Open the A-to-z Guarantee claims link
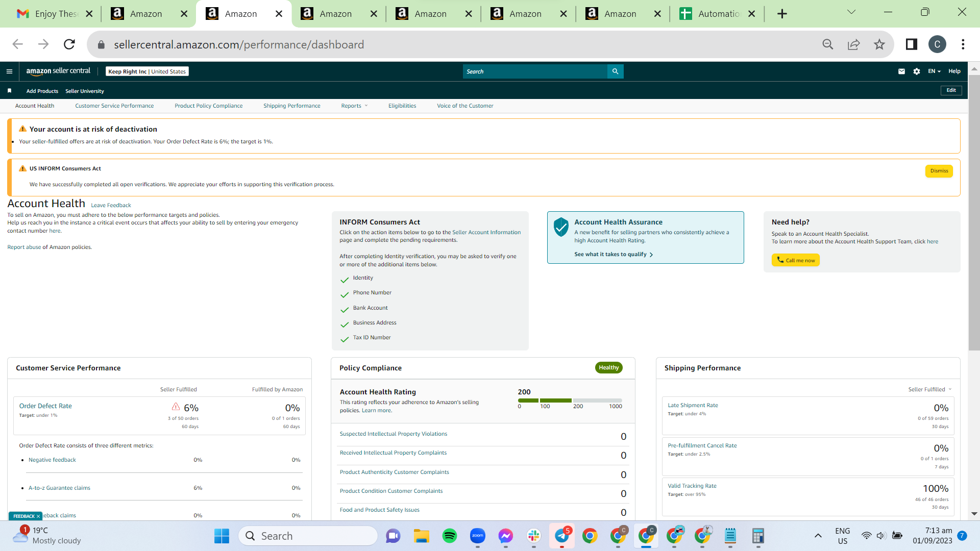 [59, 488]
